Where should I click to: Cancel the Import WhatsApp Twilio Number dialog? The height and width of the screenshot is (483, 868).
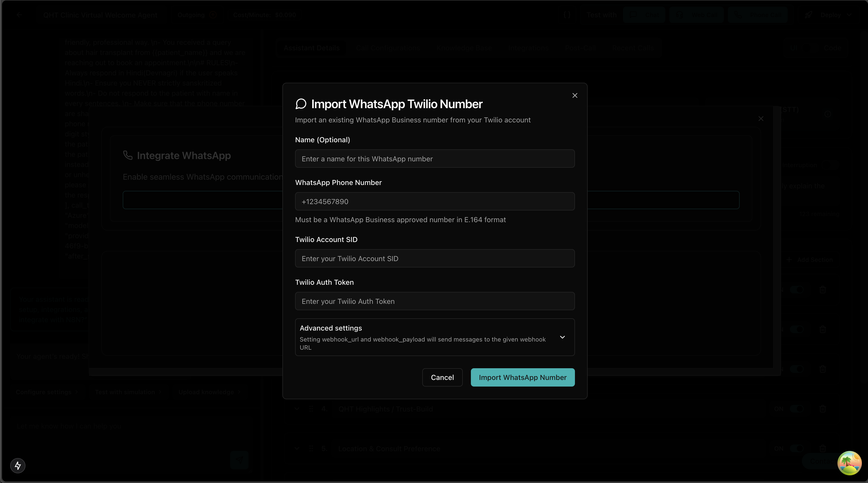tap(442, 377)
